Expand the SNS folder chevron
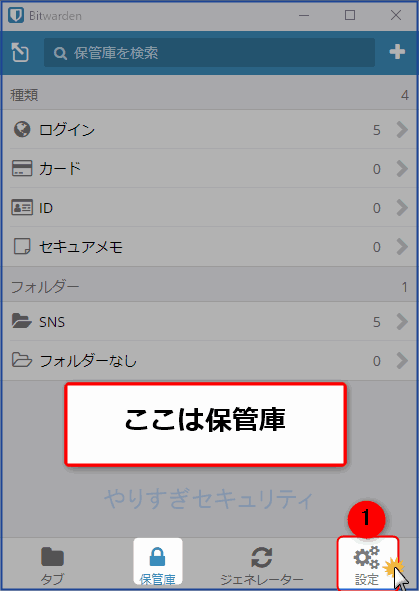This screenshot has width=419, height=591. [402, 322]
